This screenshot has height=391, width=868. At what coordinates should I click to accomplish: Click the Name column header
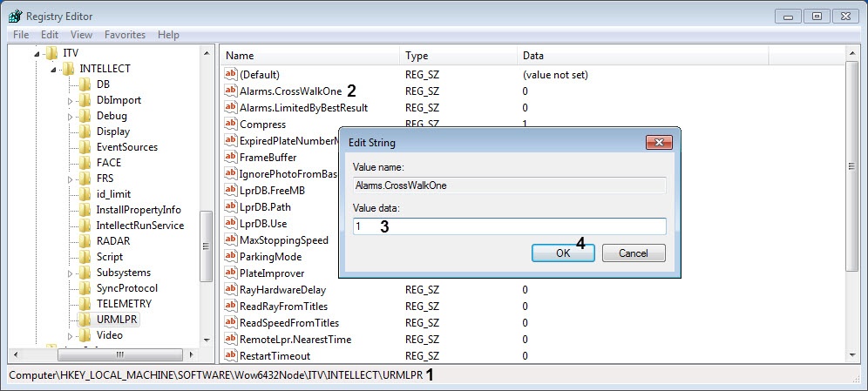pyautogui.click(x=240, y=56)
